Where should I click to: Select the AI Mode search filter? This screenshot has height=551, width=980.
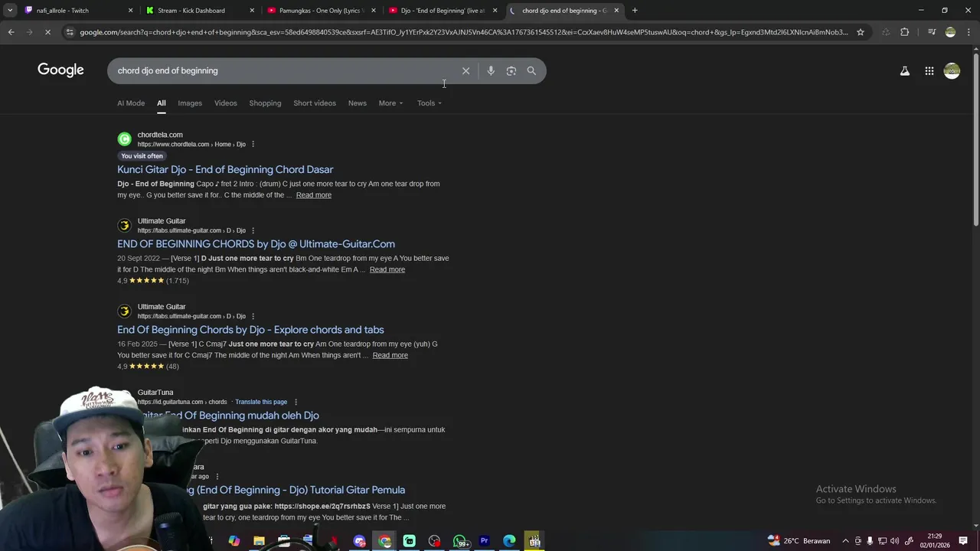(x=131, y=103)
